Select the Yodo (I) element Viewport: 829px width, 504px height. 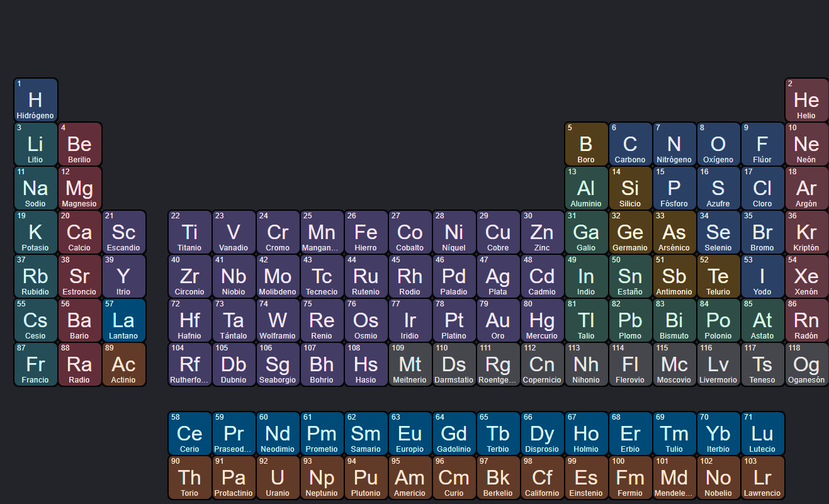coord(762,276)
